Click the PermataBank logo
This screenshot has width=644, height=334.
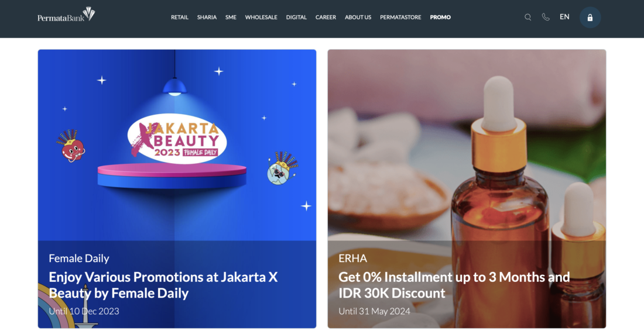(66, 15)
